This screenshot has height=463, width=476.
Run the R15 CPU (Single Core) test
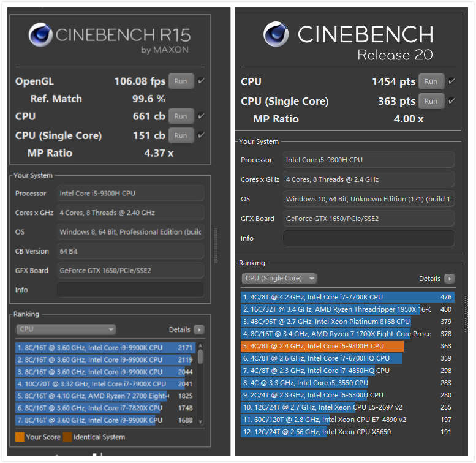point(181,135)
